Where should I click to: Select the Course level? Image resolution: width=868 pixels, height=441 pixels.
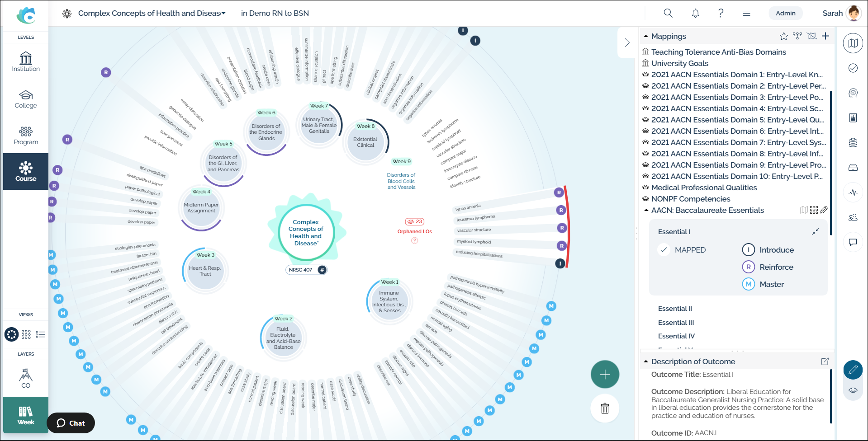26,171
